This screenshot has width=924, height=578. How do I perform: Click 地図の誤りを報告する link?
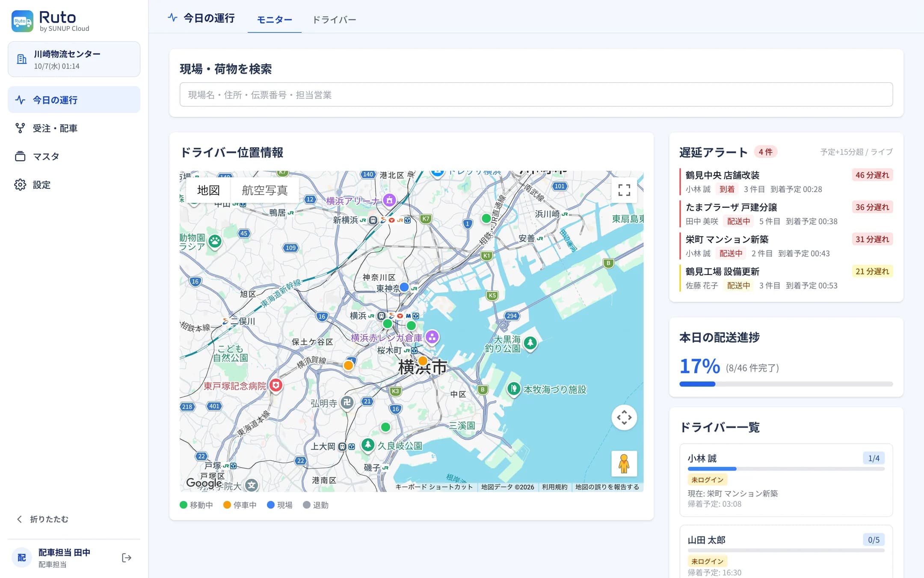click(x=607, y=487)
